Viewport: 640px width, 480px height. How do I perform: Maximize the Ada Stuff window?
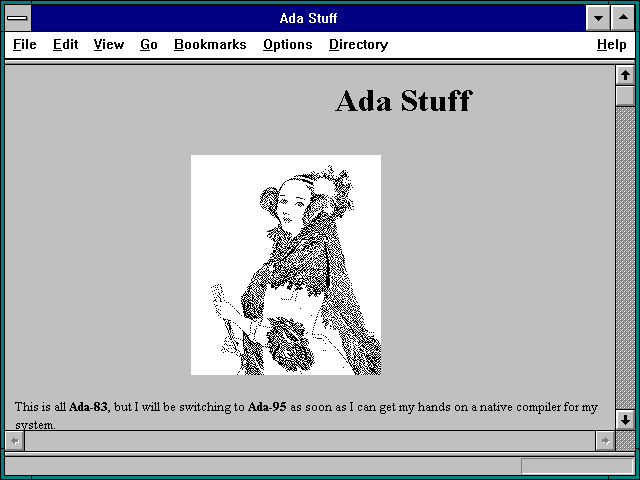click(623, 18)
